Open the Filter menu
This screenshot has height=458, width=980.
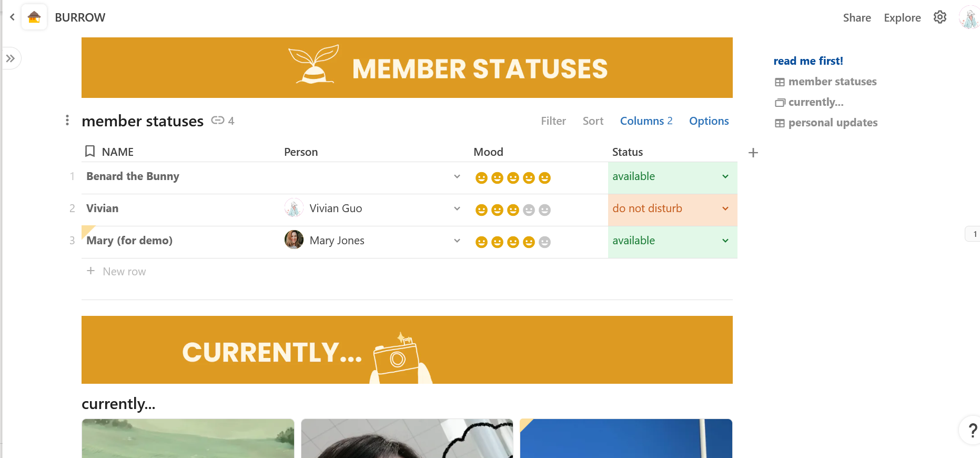click(x=553, y=121)
